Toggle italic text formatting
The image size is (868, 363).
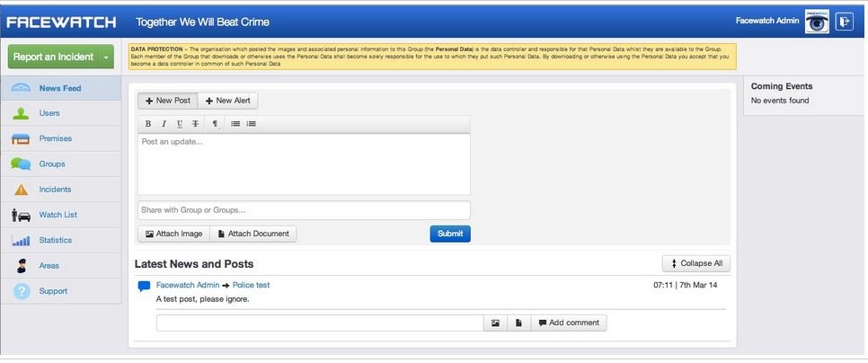pyautogui.click(x=164, y=123)
